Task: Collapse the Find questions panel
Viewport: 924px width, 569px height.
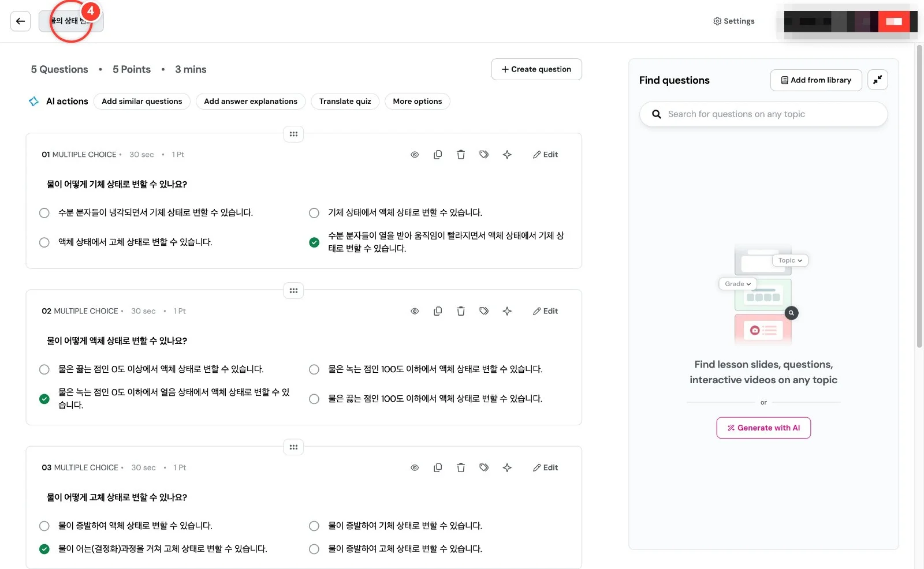Action: [877, 80]
